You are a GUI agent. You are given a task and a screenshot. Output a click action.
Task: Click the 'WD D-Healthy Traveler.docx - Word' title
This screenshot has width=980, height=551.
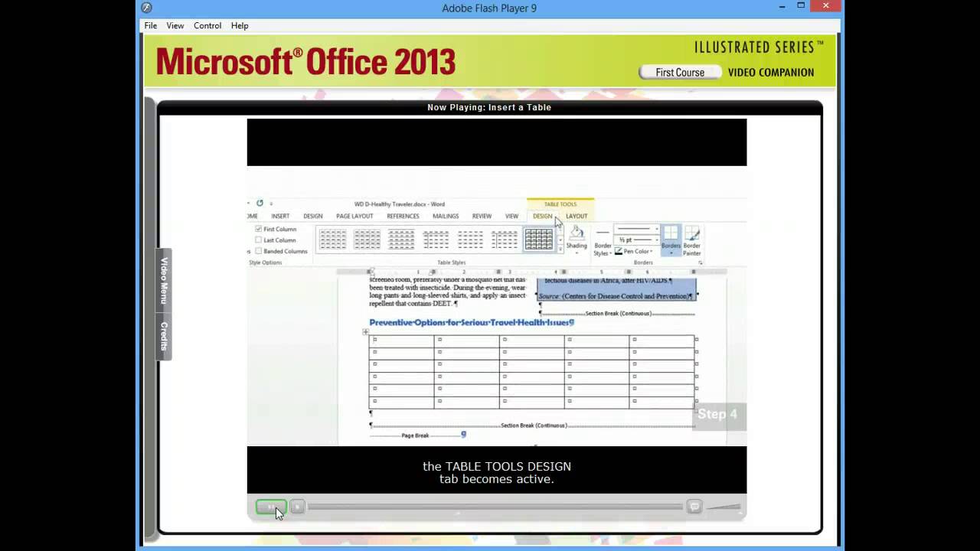click(400, 204)
